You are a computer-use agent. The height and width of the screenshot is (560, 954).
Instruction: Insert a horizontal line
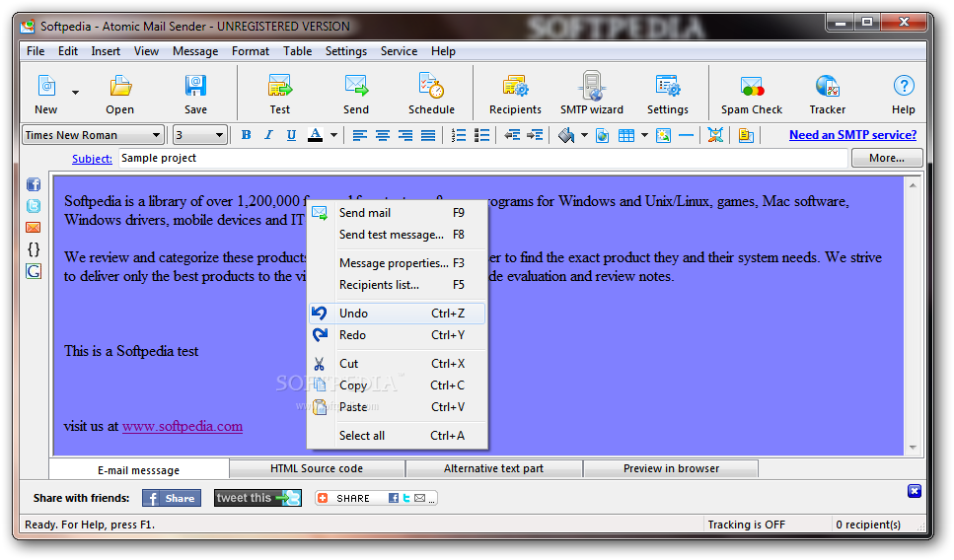point(686,135)
